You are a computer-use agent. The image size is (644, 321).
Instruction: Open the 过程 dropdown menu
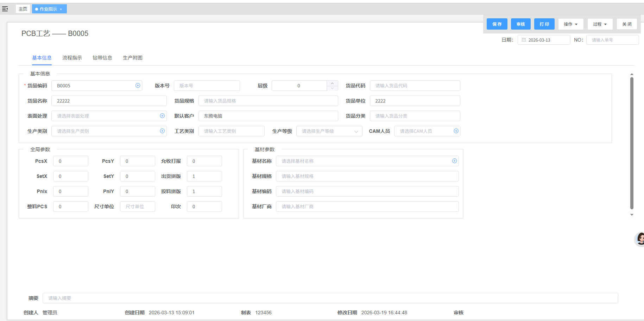coord(600,24)
